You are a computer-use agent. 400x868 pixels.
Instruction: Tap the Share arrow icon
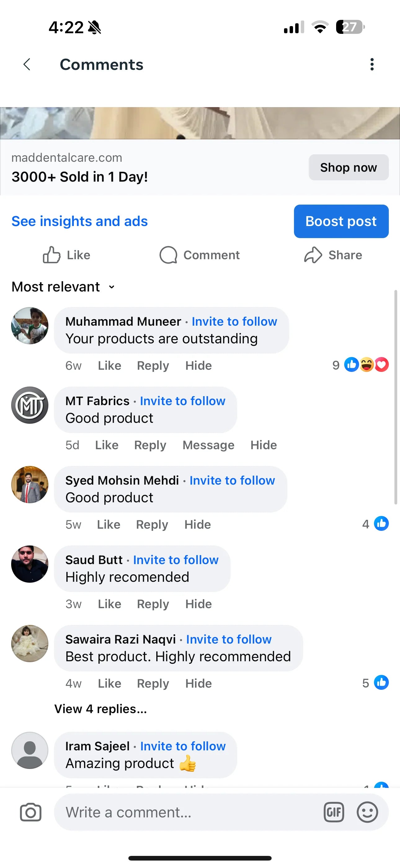(313, 255)
